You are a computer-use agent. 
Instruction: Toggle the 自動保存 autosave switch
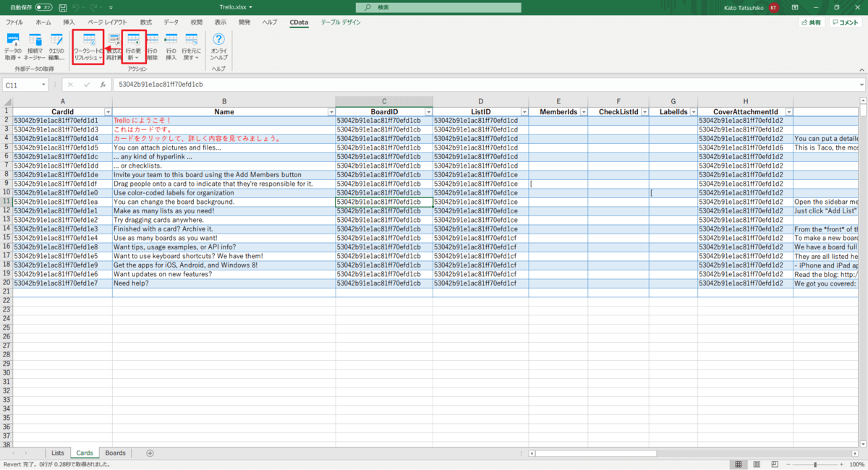[43, 7]
